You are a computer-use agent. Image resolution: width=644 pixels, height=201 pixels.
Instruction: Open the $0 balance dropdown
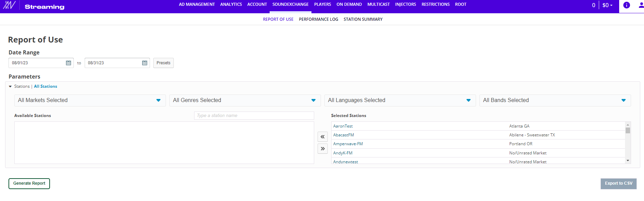pos(607,5)
